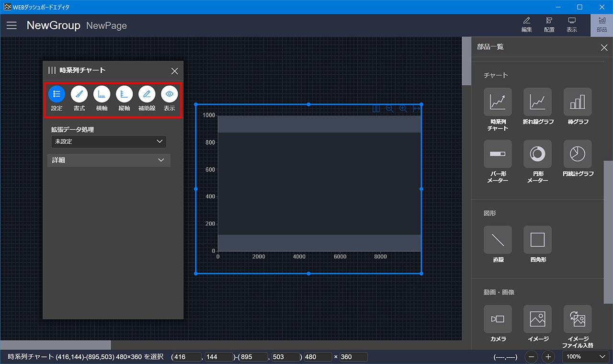The image size is (613, 364).
Task: Open the 表示 eye tab in chart panel
Action: 170,94
